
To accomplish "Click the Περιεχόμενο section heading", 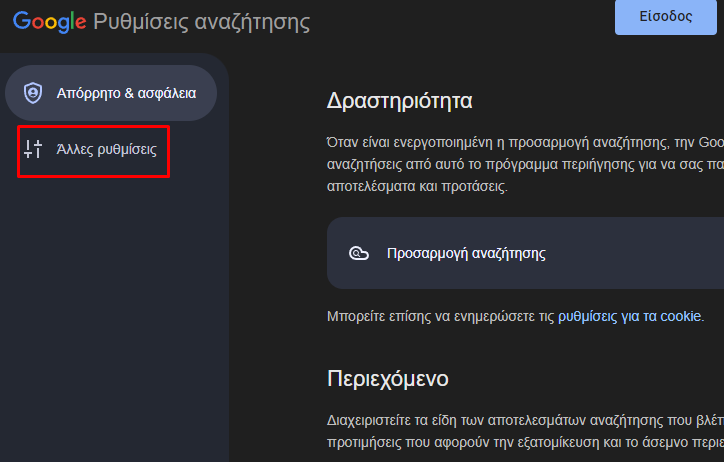I will (x=387, y=378).
